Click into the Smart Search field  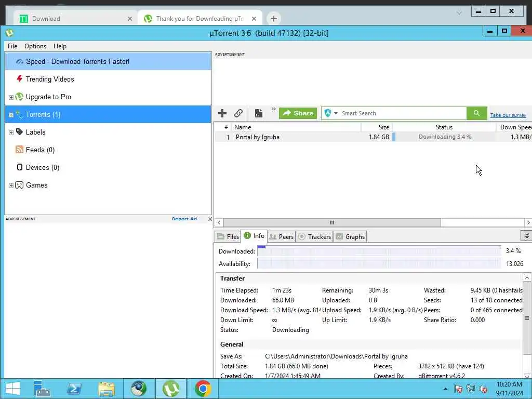tap(403, 113)
